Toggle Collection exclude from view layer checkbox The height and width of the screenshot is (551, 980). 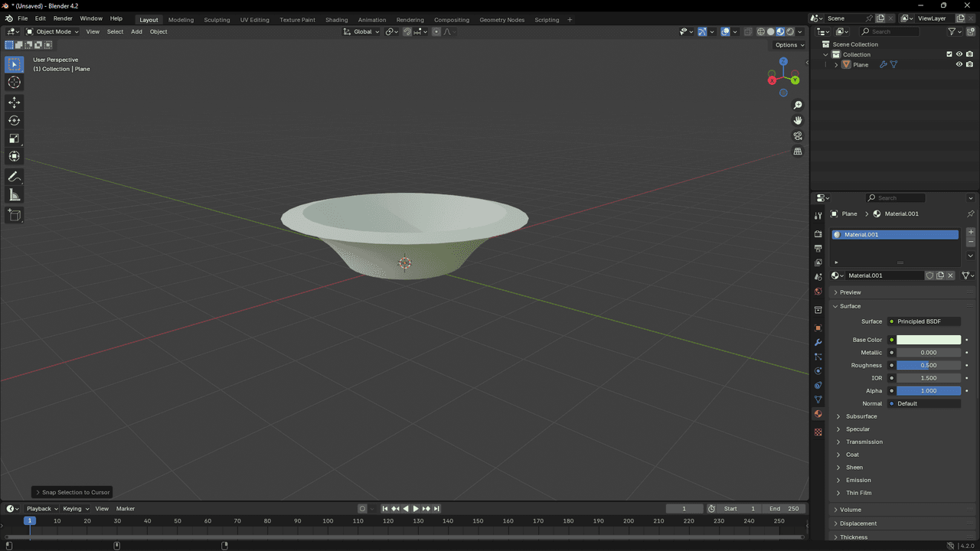pyautogui.click(x=949, y=54)
